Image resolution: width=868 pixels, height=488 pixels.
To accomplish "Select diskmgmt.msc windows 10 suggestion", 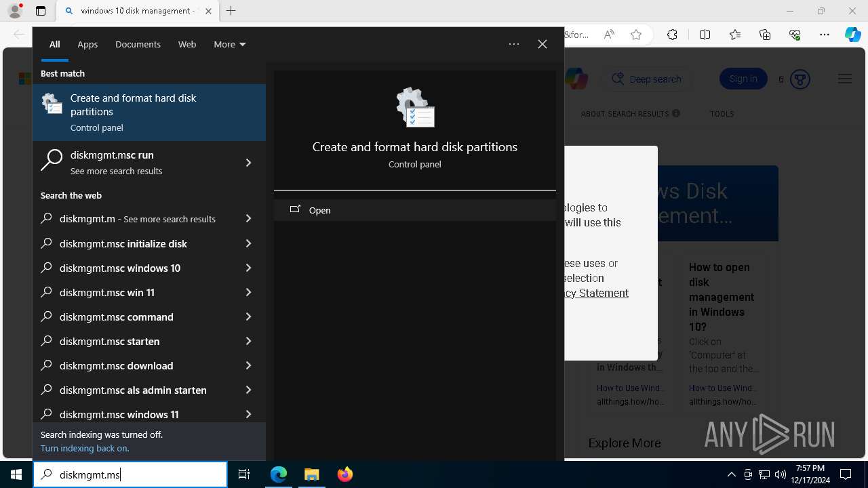I will (x=134, y=268).
